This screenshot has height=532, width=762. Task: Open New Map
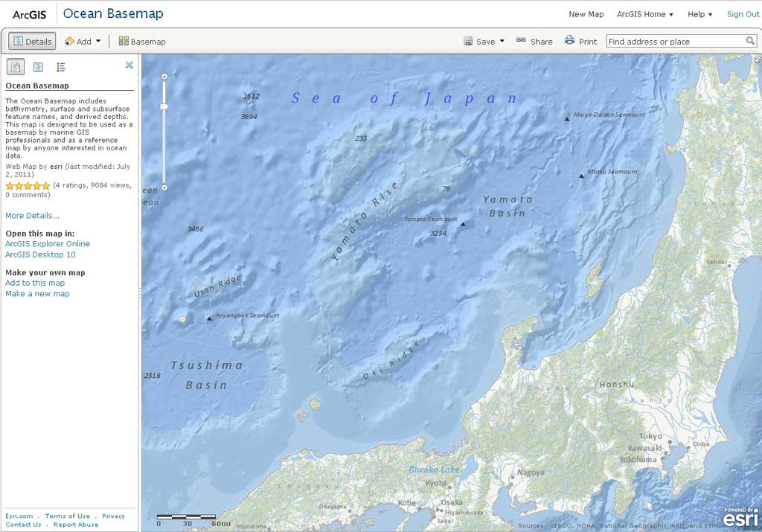pos(586,14)
